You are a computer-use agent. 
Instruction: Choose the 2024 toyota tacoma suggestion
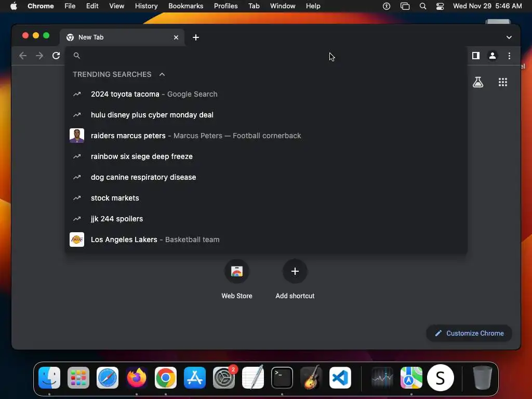click(266, 94)
